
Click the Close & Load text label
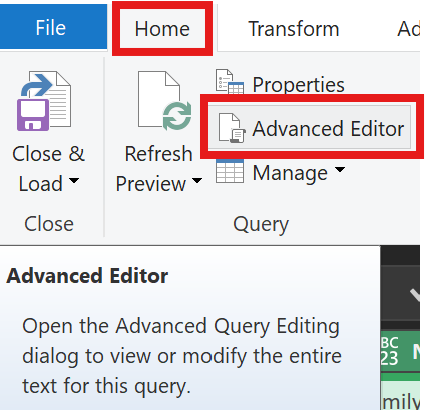(48, 169)
